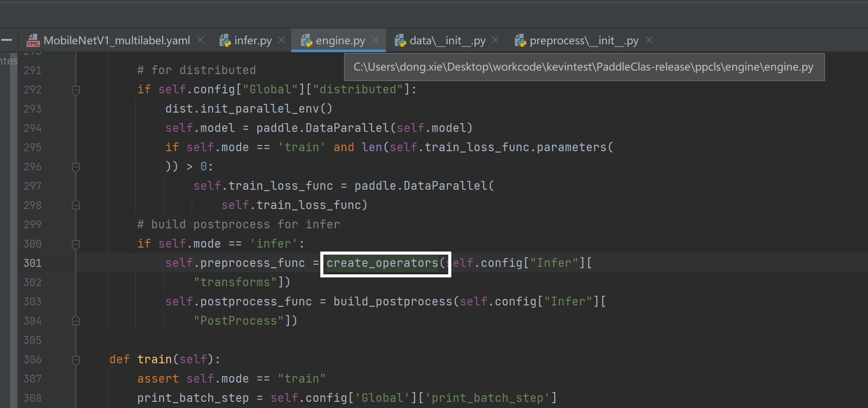The image size is (868, 408).
Task: Toggle the fold end marker at line 304
Action: (75, 321)
